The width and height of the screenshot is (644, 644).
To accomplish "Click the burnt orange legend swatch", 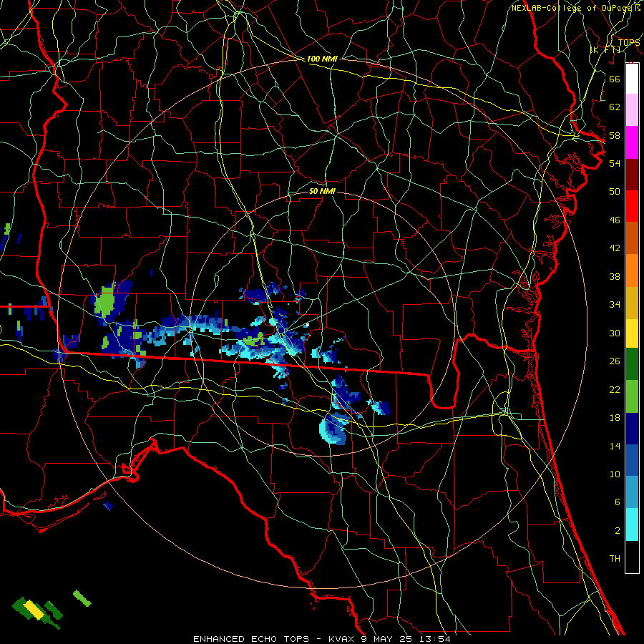I will 632,238.
